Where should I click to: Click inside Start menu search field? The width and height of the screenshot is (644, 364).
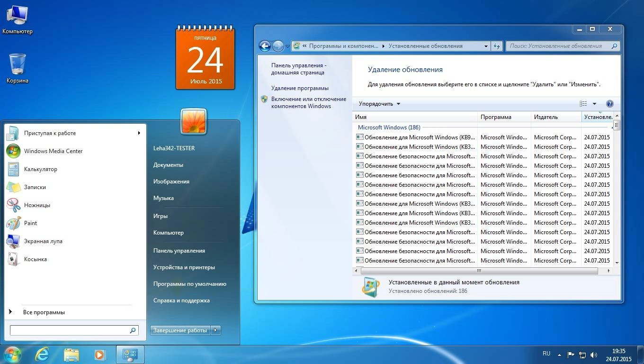(69, 330)
